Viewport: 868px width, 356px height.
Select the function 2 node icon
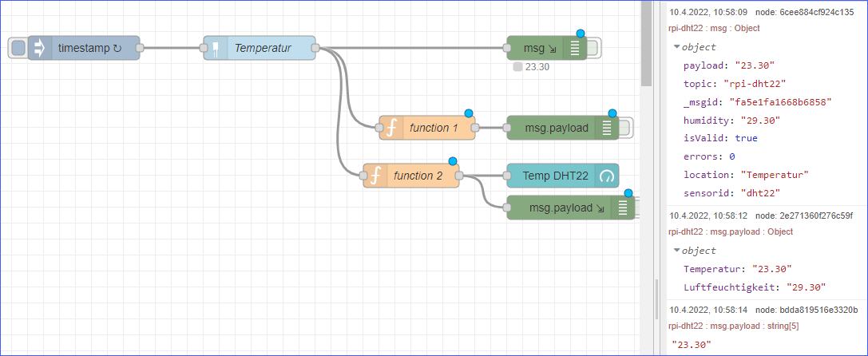(375, 175)
